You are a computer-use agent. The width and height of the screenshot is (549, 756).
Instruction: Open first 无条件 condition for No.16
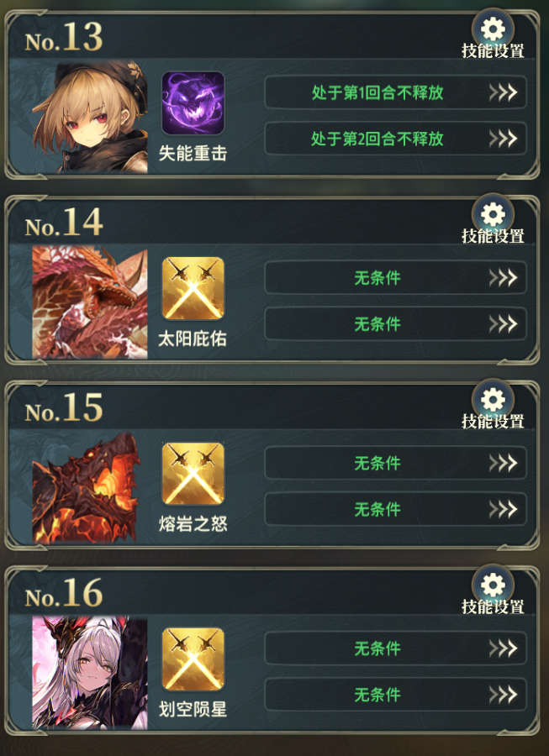396,648
